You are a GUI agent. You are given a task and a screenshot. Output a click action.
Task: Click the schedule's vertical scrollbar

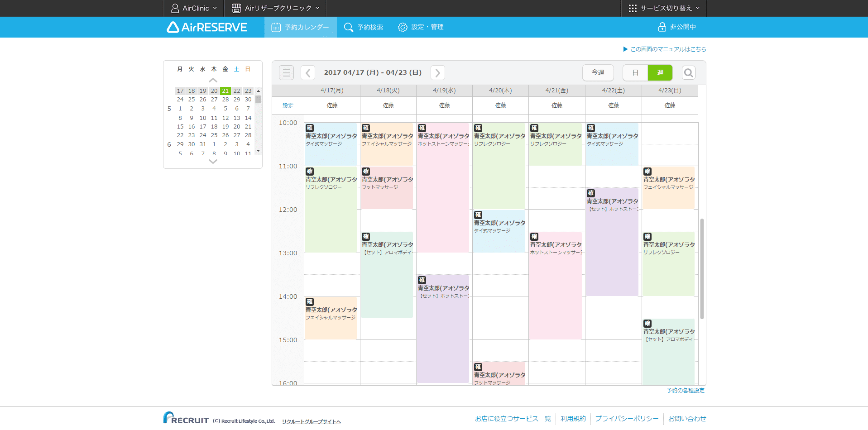click(x=702, y=269)
